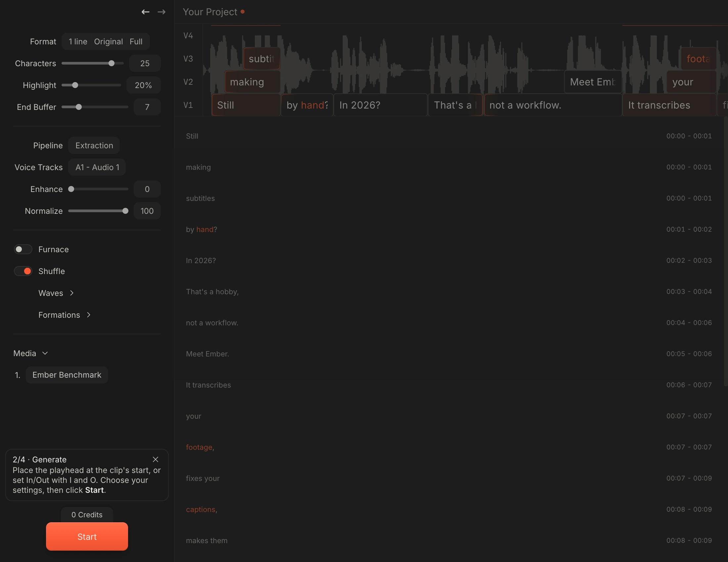The image size is (728, 562).
Task: Adjust the Highlight slider handle
Action: coord(75,85)
